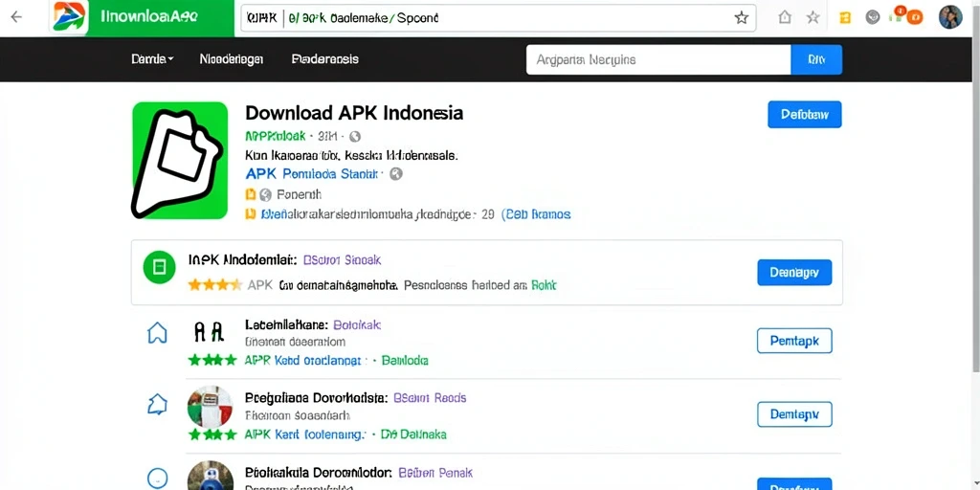This screenshot has width=980, height=490.
Task: Click the yellow icon on the description line
Action: pyautogui.click(x=251, y=214)
